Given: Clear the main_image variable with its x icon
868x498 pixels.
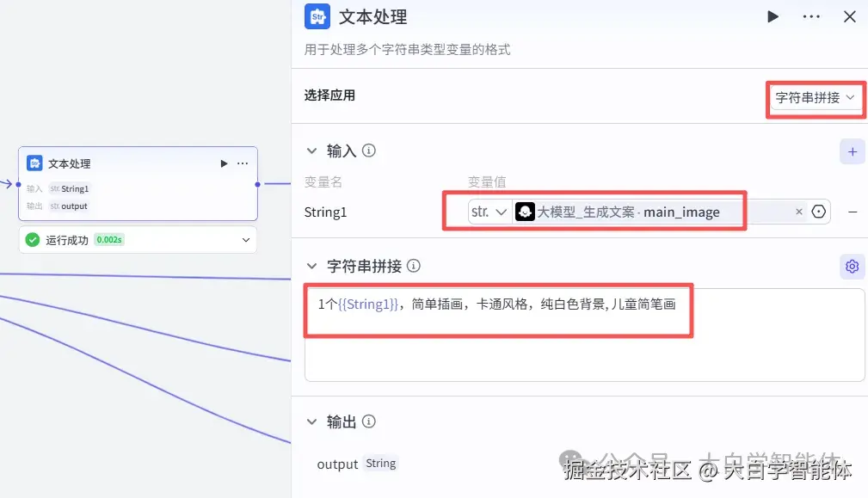Looking at the screenshot, I should [x=798, y=211].
